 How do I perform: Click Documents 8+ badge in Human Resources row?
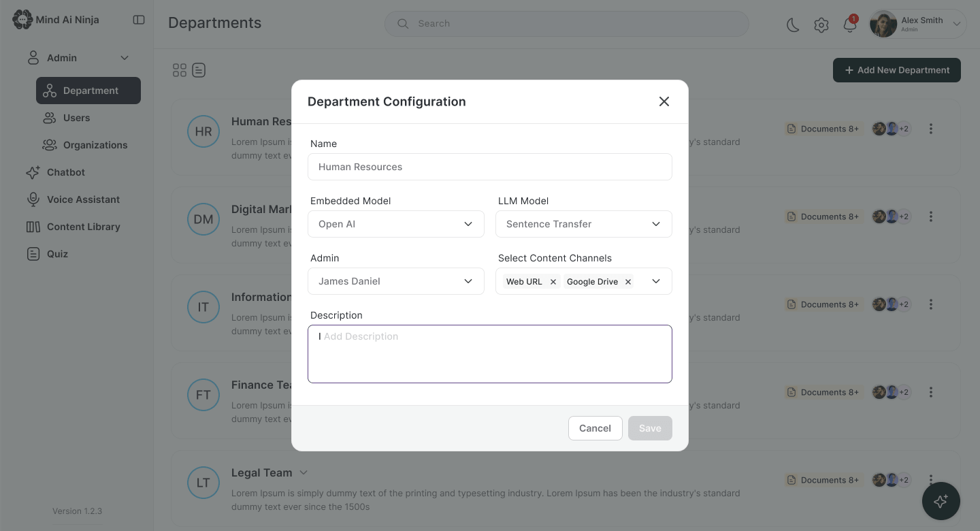pos(823,129)
